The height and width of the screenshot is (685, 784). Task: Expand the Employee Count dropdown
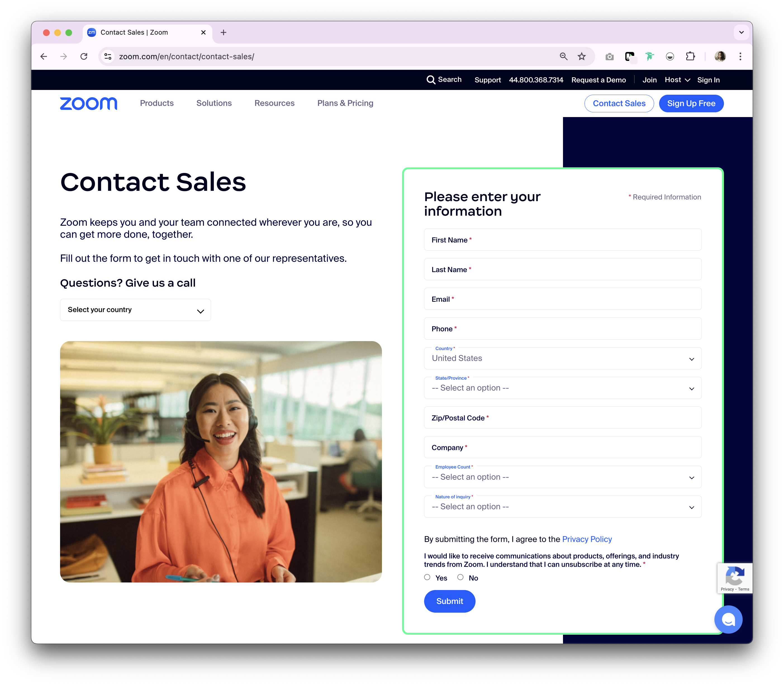[562, 477]
